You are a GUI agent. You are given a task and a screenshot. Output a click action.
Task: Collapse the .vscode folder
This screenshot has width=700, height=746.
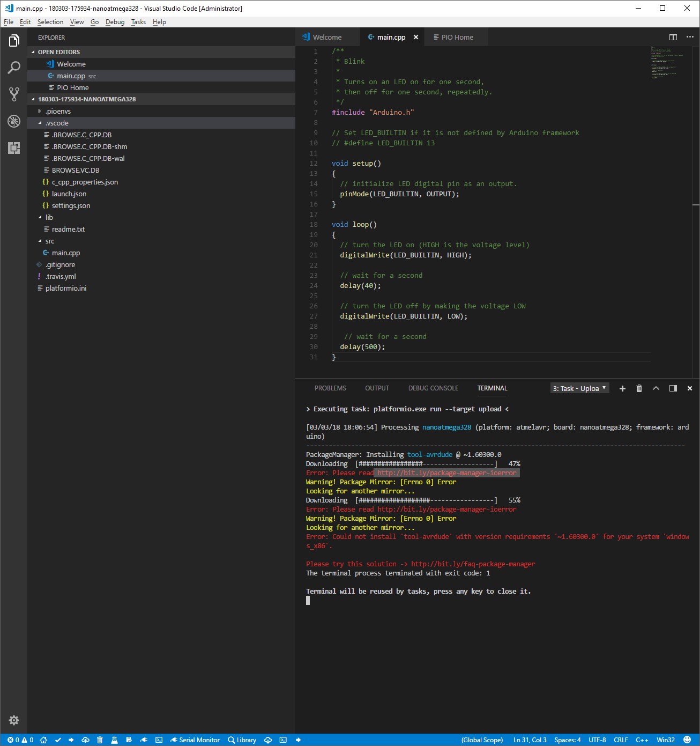(x=161, y=123)
